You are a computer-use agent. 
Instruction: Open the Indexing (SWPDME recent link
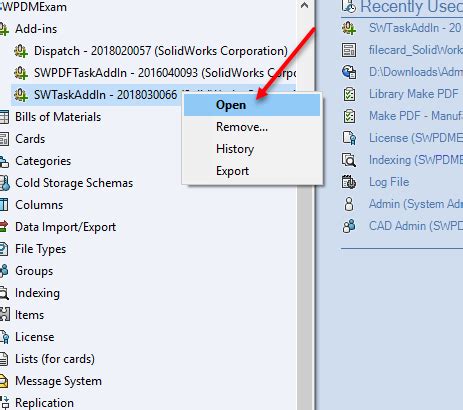coord(416,160)
